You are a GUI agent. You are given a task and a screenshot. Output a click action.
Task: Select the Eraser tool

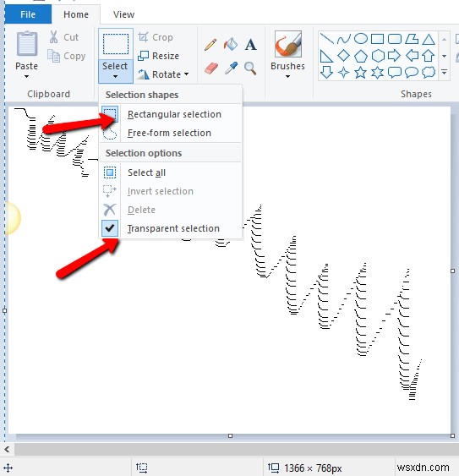211,68
